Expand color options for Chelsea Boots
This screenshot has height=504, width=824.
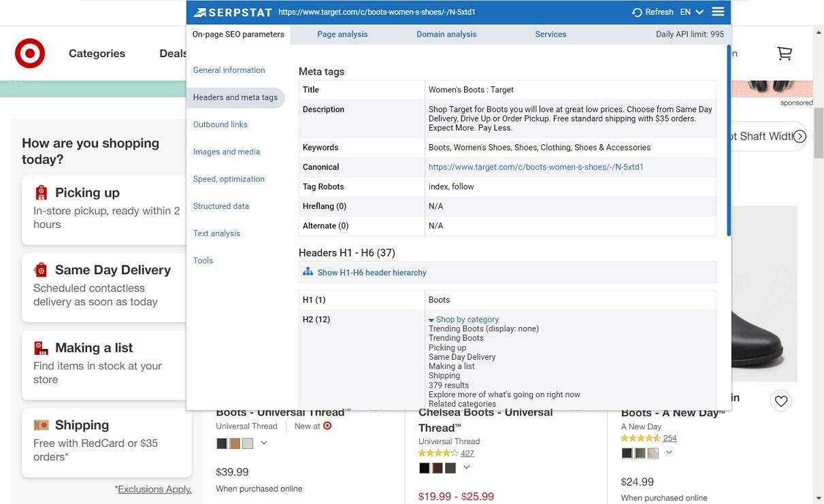466,467
